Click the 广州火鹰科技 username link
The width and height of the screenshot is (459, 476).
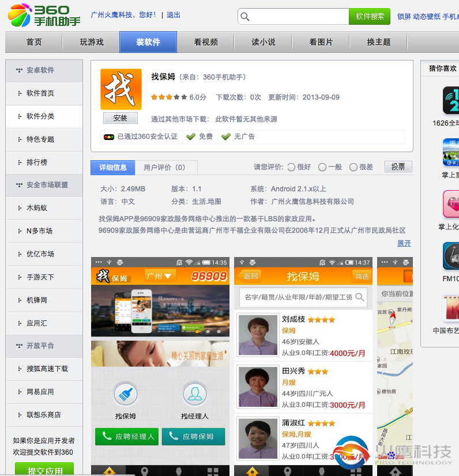tap(111, 15)
